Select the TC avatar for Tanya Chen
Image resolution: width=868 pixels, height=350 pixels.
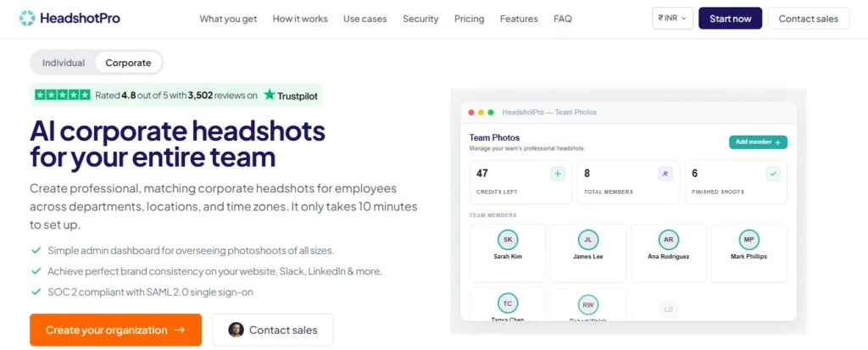pos(508,304)
